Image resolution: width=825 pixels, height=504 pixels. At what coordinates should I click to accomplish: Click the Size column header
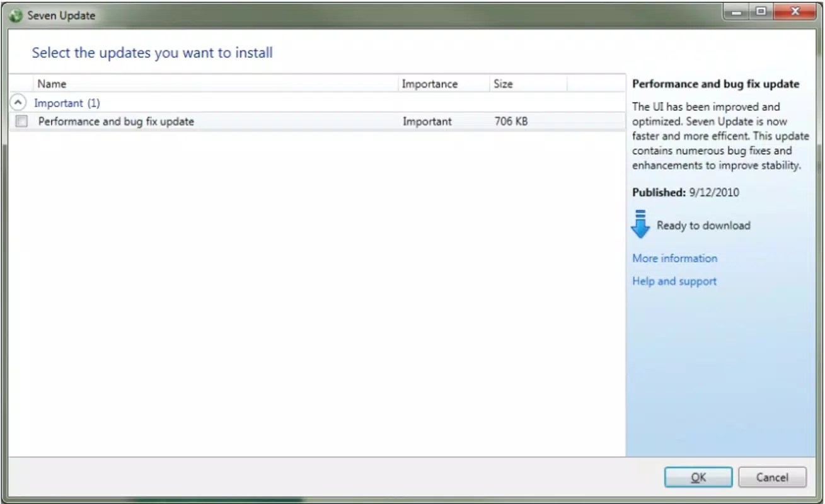pyautogui.click(x=528, y=84)
